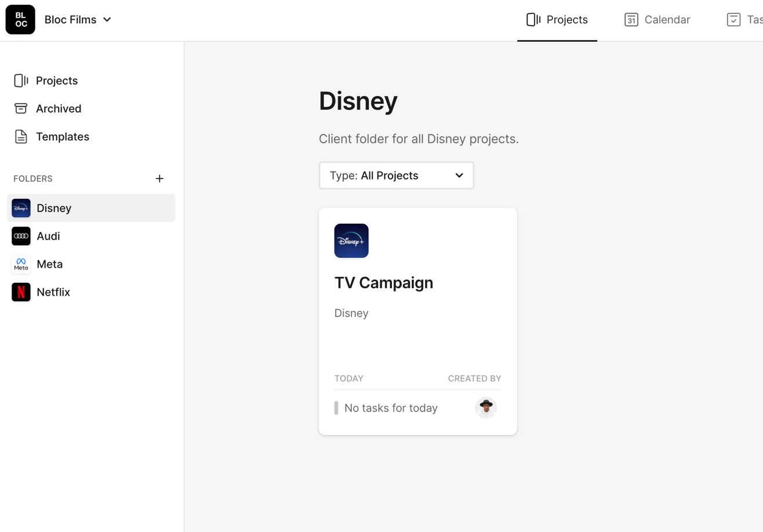763x532 pixels.
Task: Click the Netflix folder logo icon
Action: [21, 292]
